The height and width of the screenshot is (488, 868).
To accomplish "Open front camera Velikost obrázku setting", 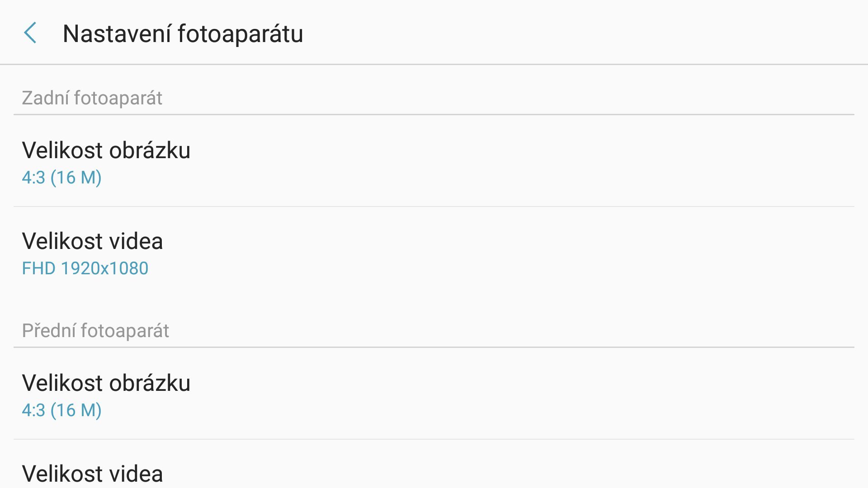I will click(106, 383).
